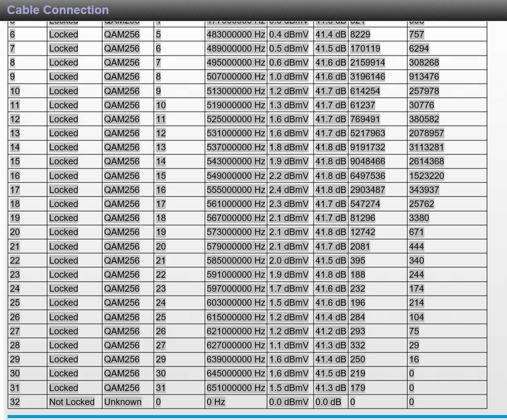Select frequency 549000000 Hz cell
507x420 pixels.
[x=236, y=176]
